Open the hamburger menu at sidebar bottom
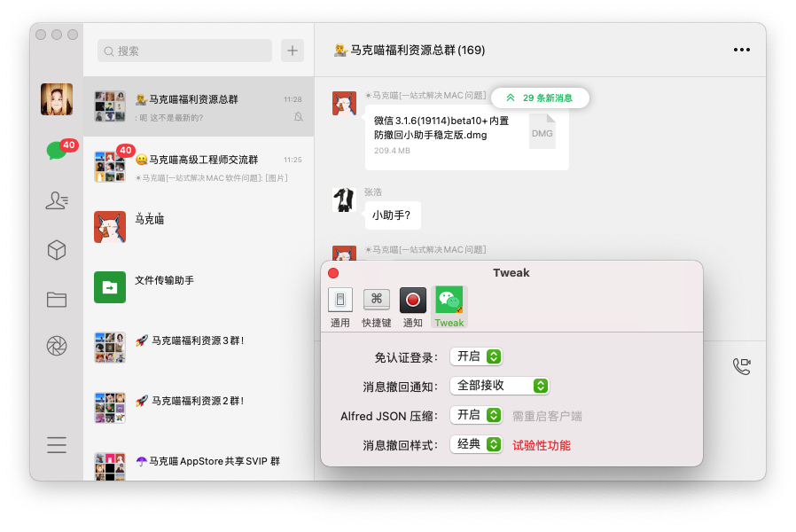Image resolution: width=796 pixels, height=532 pixels. (57, 445)
